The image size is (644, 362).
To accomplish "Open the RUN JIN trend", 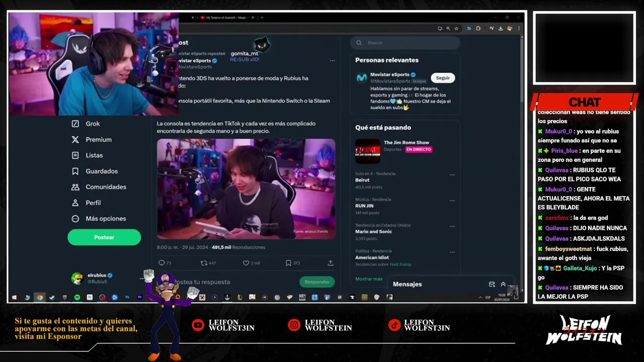I will pos(364,206).
